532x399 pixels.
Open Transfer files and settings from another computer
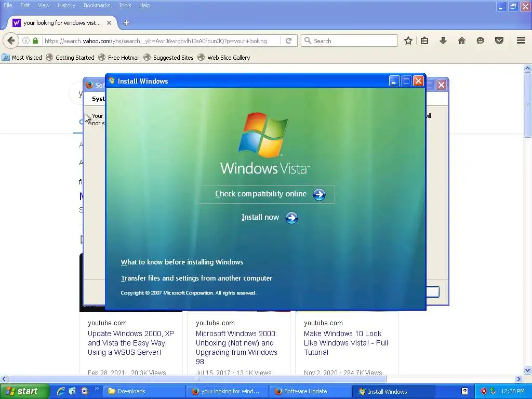point(196,278)
